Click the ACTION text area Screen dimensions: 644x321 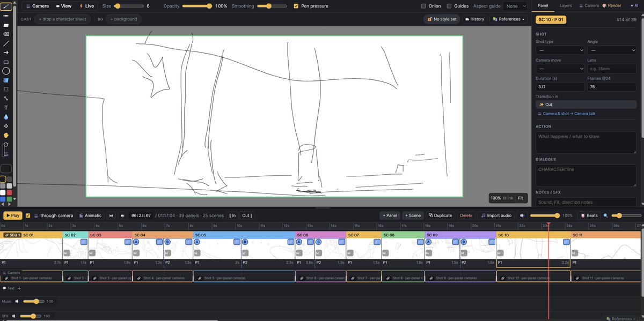coord(586,143)
